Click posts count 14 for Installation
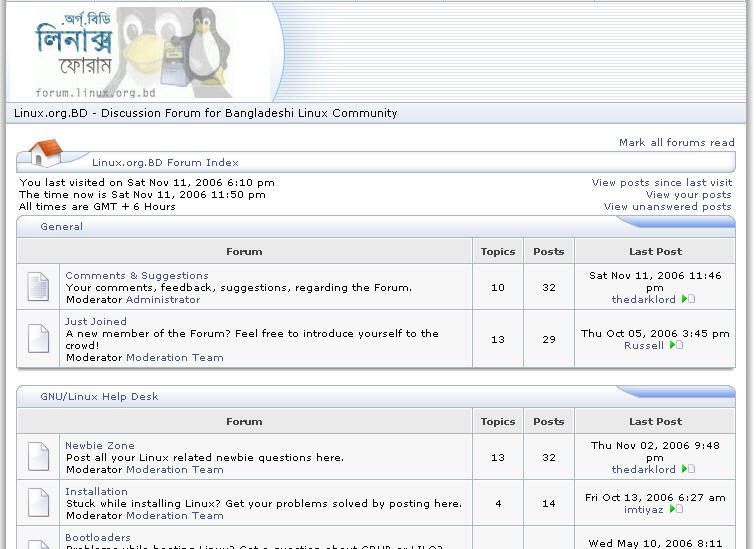The width and height of the screenshot is (756, 549). 549,503
